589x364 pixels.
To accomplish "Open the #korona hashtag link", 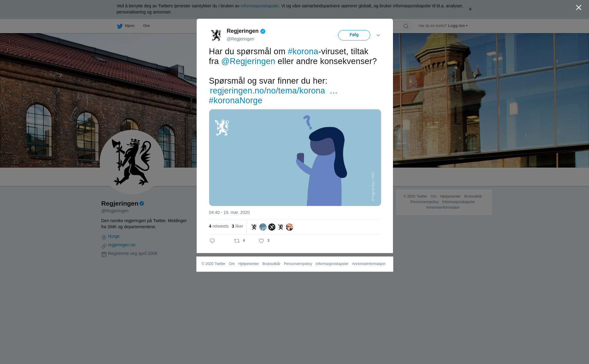I will click(x=303, y=51).
